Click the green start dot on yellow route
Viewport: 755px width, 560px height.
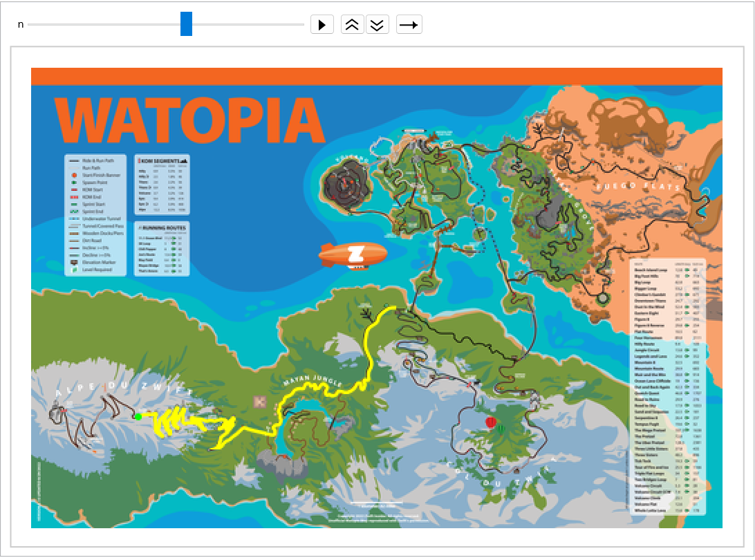pos(139,416)
